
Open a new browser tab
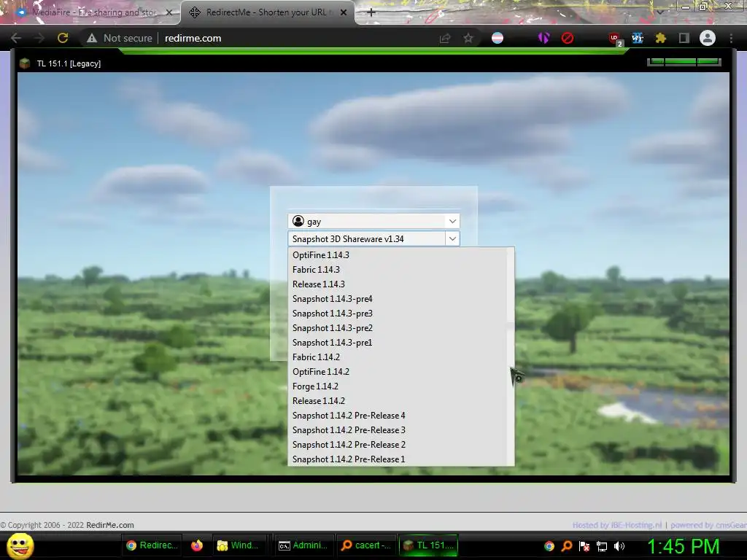371,12
